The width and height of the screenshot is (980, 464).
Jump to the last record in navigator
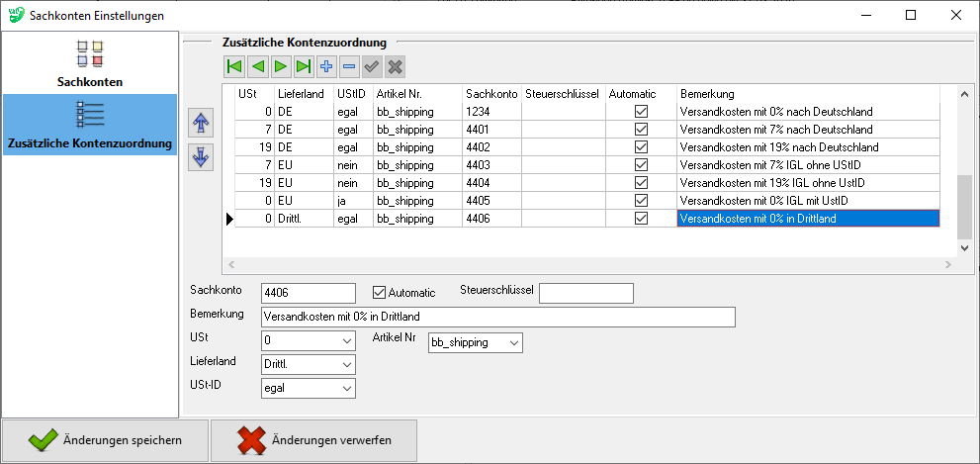pos(303,66)
